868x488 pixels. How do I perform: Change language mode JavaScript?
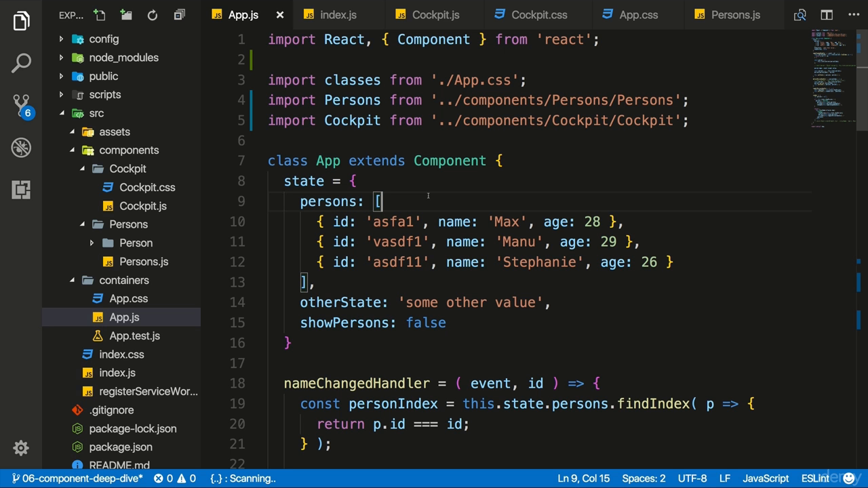(766, 479)
